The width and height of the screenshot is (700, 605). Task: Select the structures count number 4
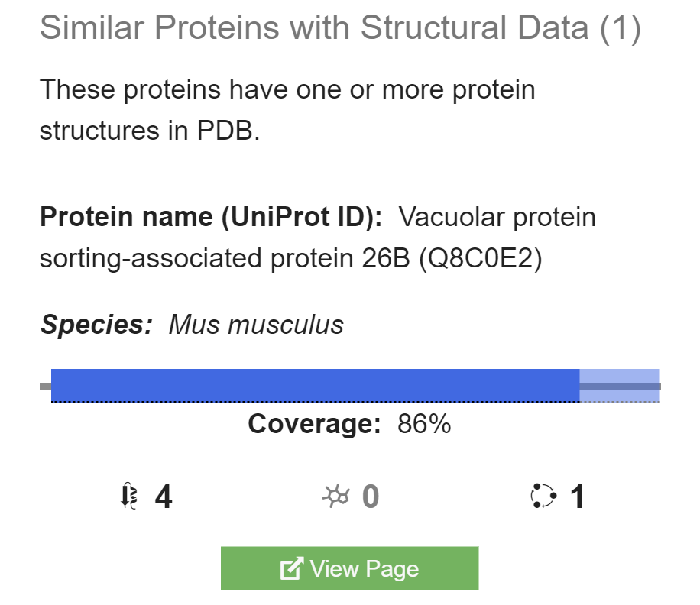point(164,497)
